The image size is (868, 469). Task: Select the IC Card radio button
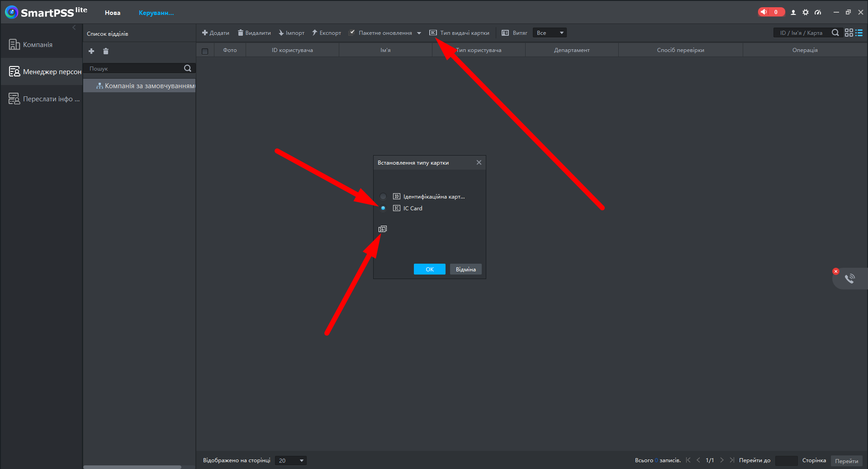(x=383, y=208)
